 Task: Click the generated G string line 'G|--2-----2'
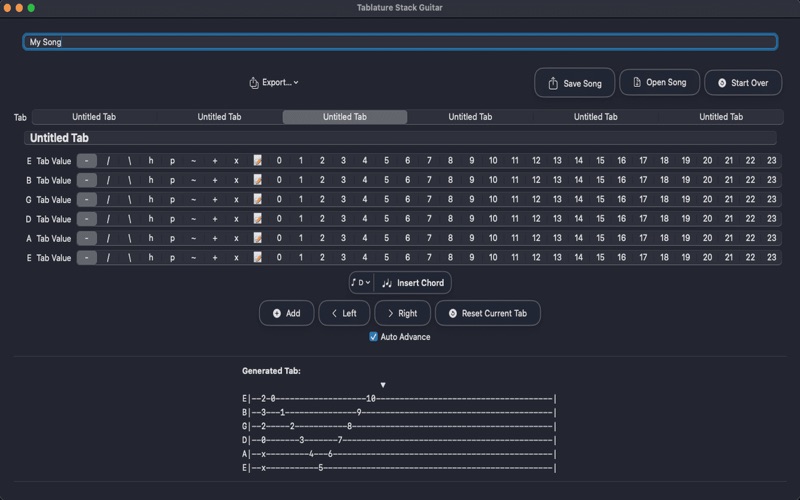coord(399,426)
